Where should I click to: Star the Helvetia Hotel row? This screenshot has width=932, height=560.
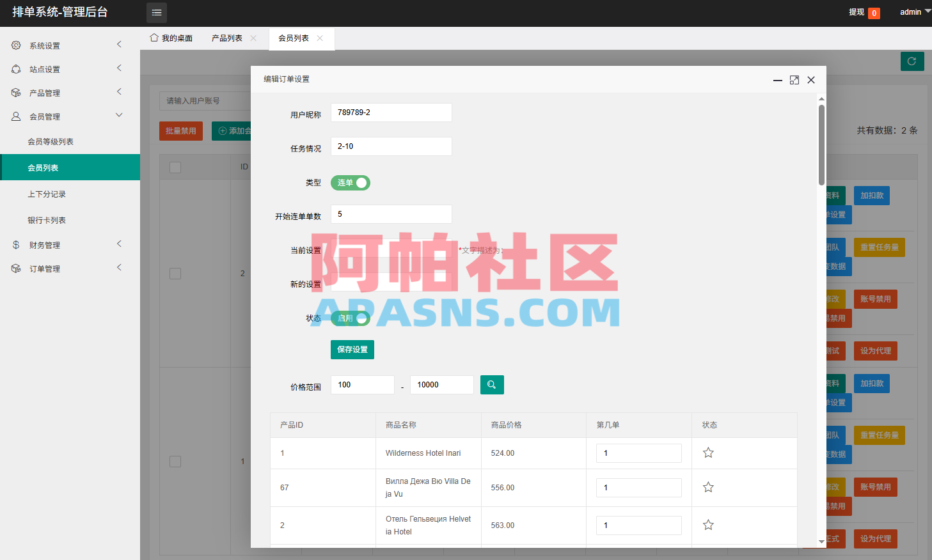708,525
